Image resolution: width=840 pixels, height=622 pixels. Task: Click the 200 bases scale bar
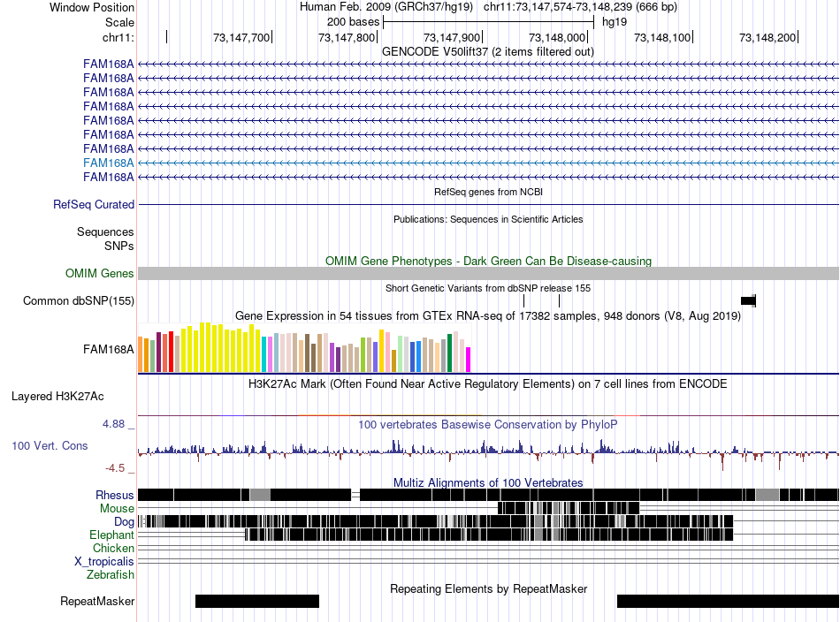pyautogui.click(x=489, y=22)
